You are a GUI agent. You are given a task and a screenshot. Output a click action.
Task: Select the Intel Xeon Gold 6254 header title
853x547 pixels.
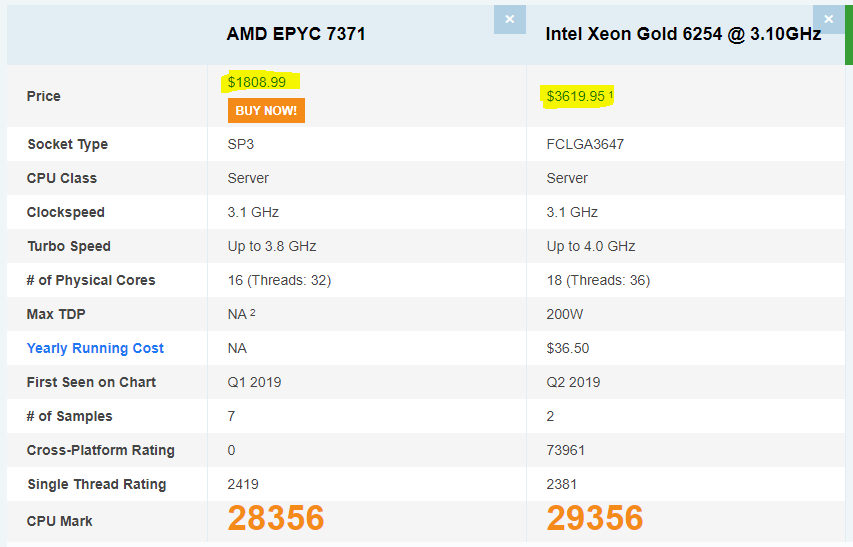tap(683, 34)
